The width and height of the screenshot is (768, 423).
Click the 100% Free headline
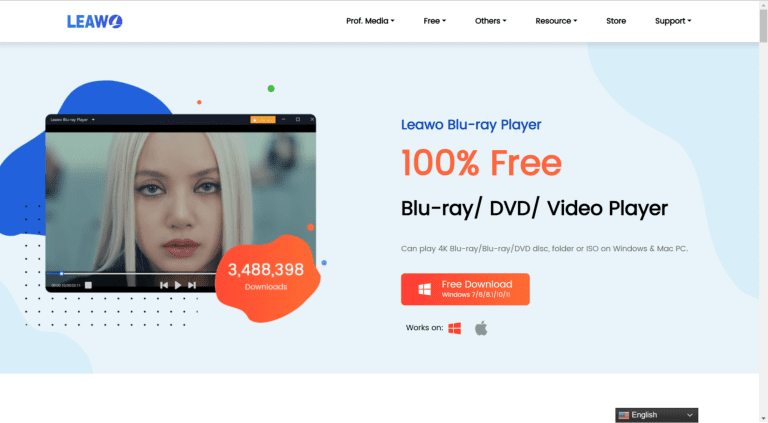click(x=481, y=163)
